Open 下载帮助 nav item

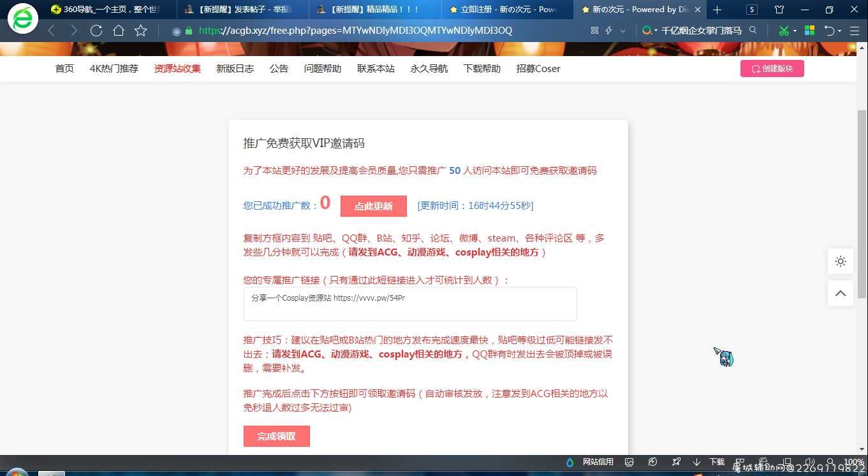(x=482, y=69)
